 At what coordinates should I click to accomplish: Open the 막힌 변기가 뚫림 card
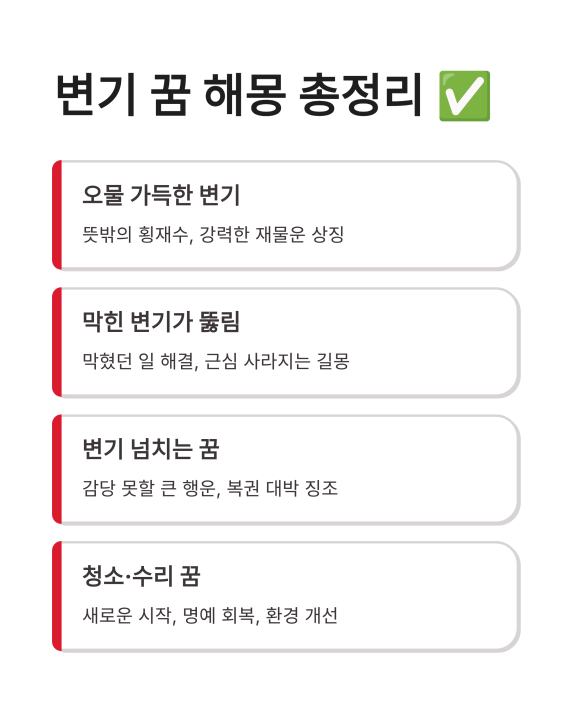point(286,342)
